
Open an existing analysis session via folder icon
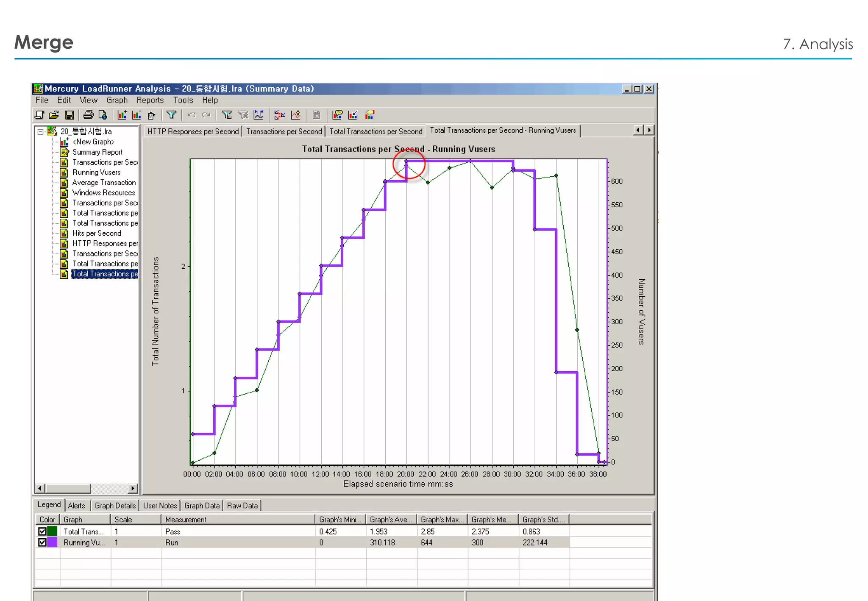pyautogui.click(x=54, y=115)
